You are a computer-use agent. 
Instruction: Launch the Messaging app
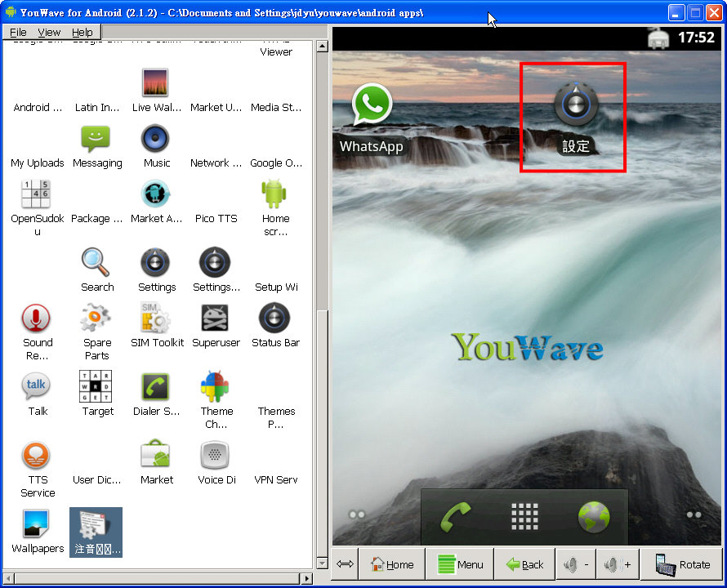tap(96, 139)
